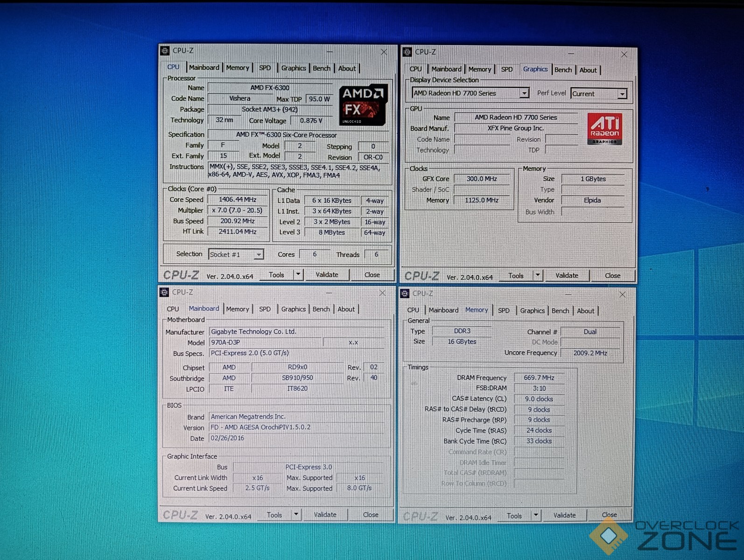Select About tab in Radeon graphics window
Image resolution: width=744 pixels, height=560 pixels.
[588, 70]
